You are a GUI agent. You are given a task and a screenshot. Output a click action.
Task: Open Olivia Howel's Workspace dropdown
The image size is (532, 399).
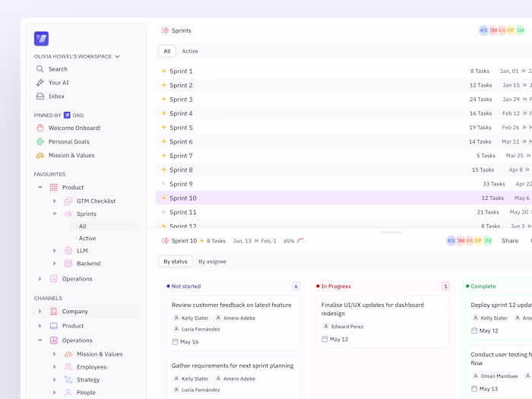tap(77, 56)
